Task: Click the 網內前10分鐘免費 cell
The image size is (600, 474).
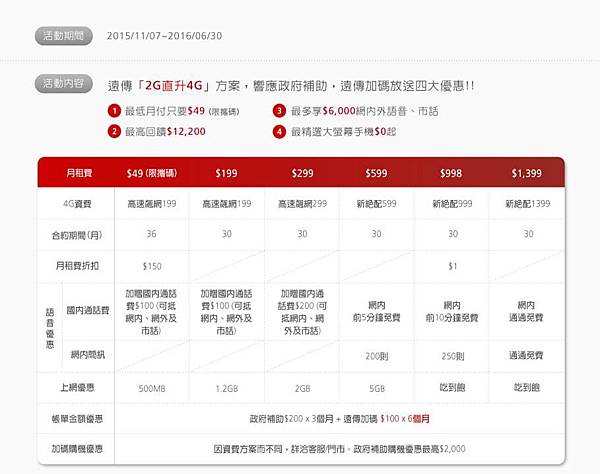Action: pyautogui.click(x=452, y=311)
